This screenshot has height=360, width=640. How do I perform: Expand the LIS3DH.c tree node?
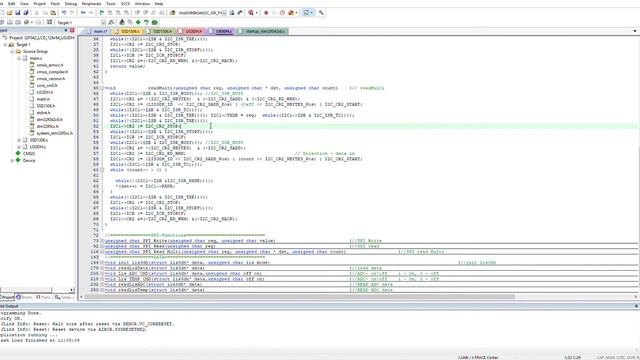19,147
